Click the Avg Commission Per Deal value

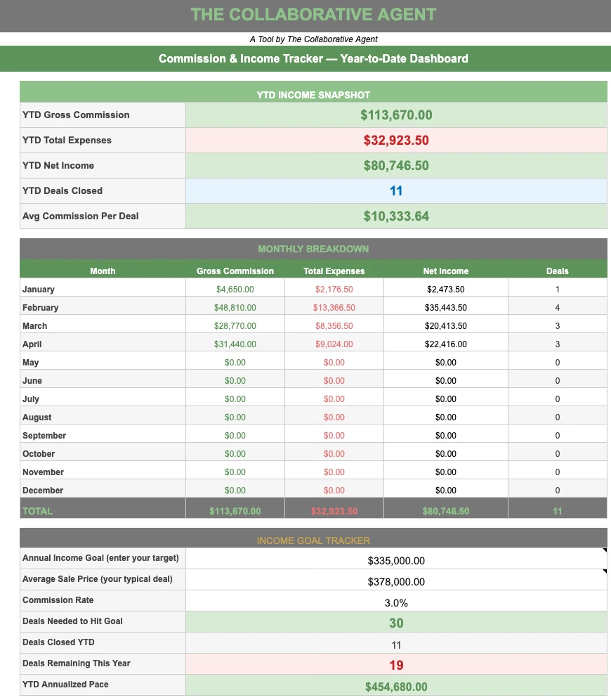click(x=396, y=216)
